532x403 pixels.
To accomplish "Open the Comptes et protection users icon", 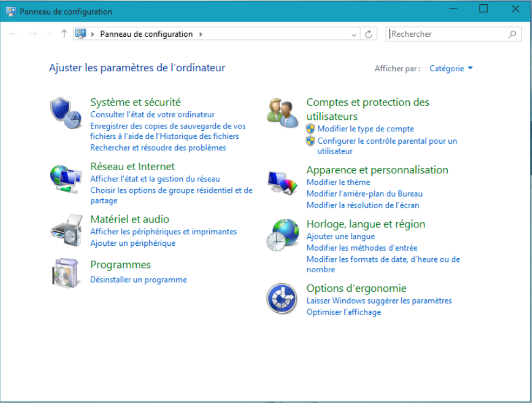I will pyautogui.click(x=282, y=113).
